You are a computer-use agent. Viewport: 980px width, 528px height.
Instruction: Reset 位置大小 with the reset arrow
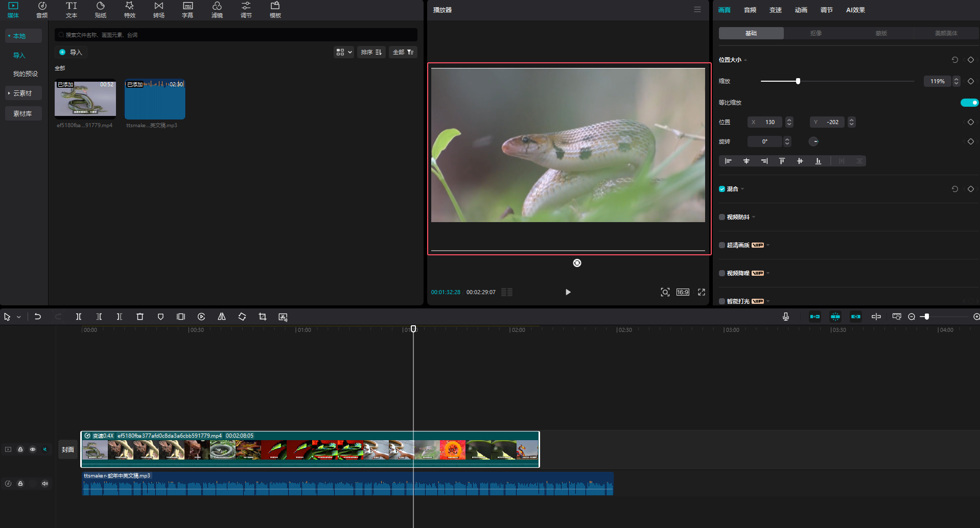pos(954,60)
